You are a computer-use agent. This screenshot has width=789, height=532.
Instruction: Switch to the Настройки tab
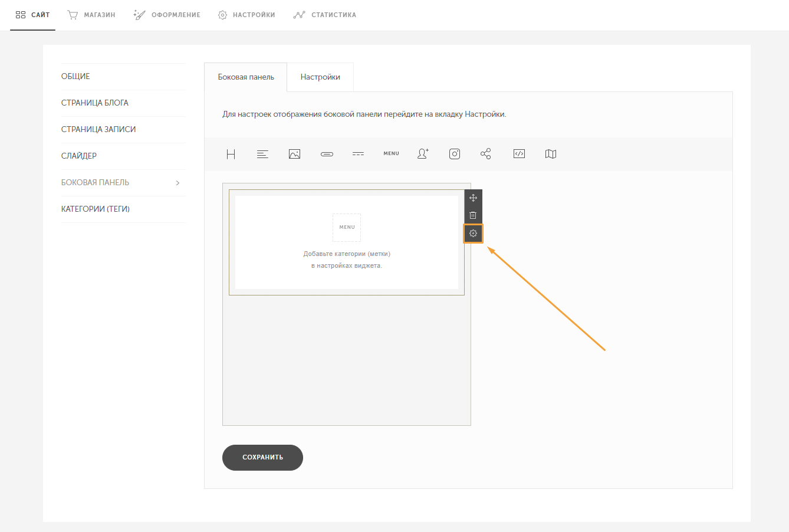coord(320,77)
